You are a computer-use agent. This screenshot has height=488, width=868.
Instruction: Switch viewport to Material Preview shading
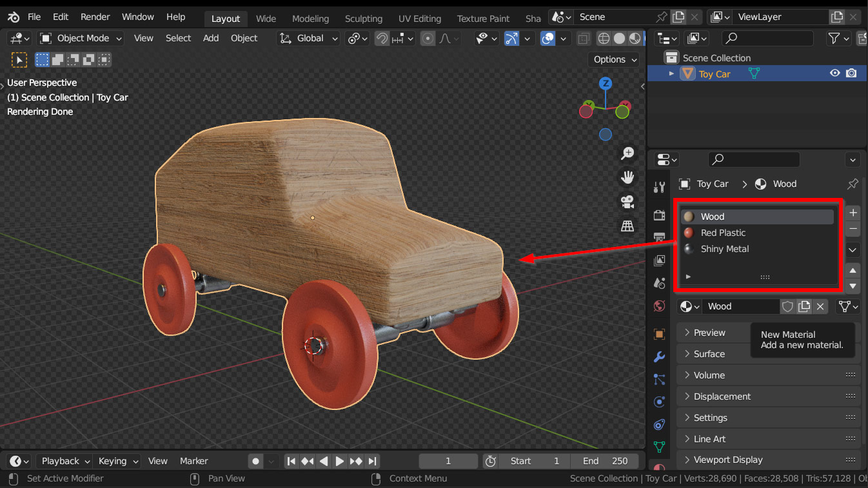coord(635,38)
